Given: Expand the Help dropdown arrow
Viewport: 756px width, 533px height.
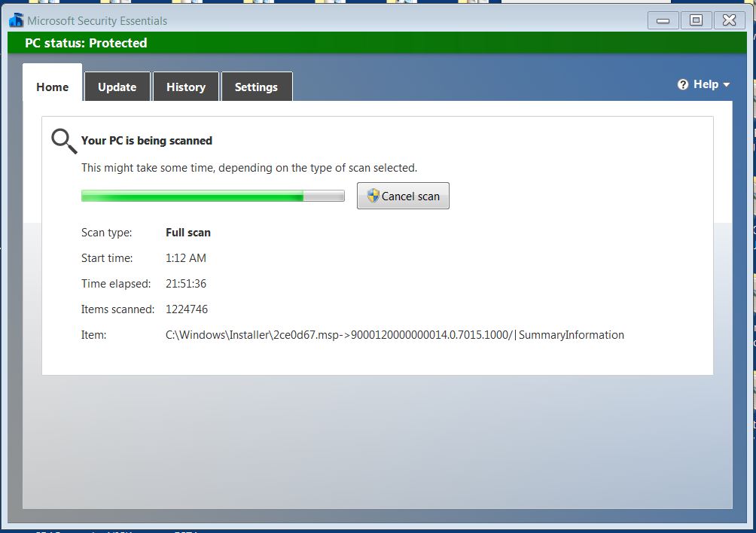Looking at the screenshot, I should point(726,85).
